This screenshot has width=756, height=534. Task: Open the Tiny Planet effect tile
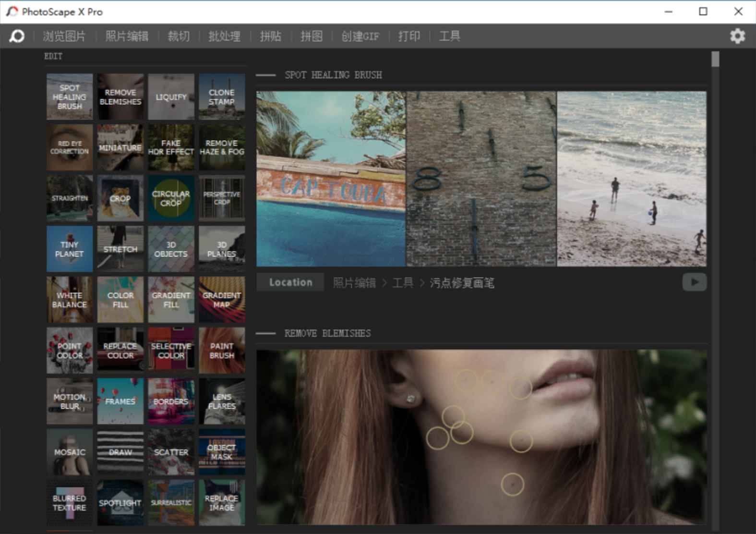(70, 249)
